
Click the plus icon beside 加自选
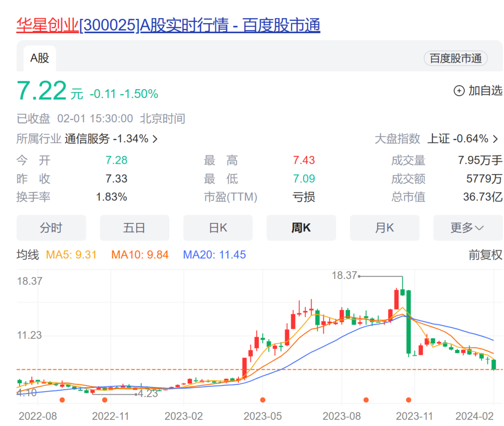point(459,91)
